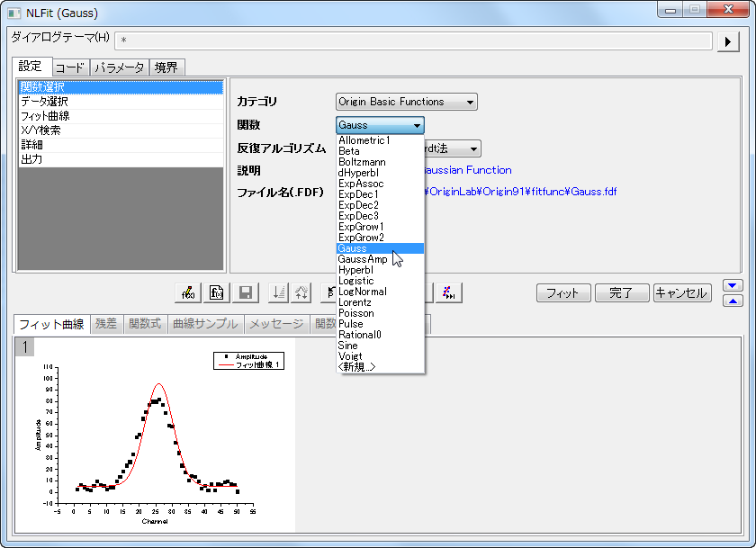The image size is (756, 548).
Task: Click the 完了 button
Action: (x=622, y=292)
